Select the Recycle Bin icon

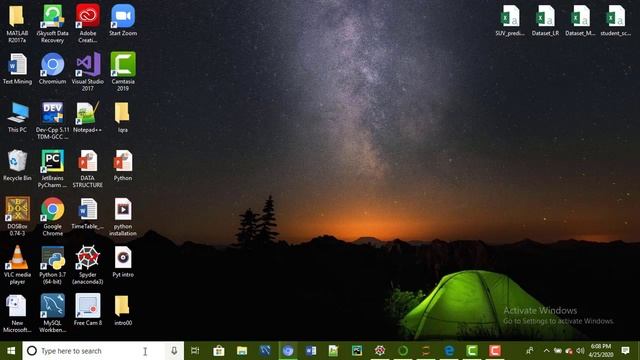[17, 161]
